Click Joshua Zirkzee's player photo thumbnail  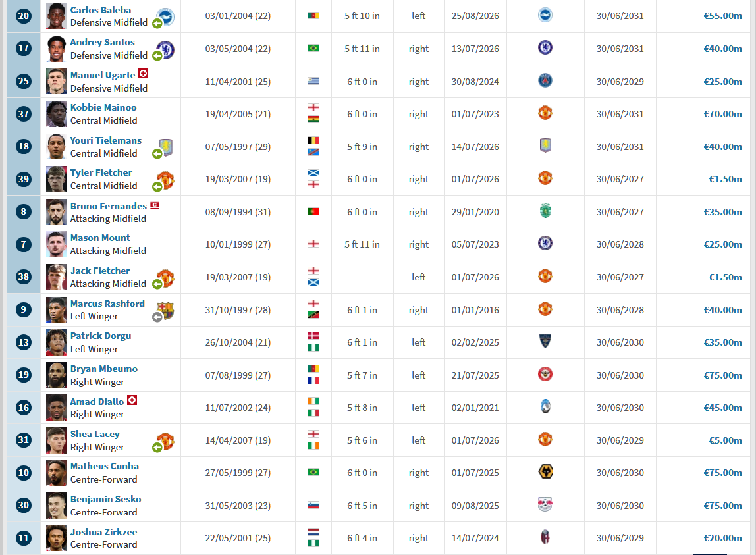pyautogui.click(x=56, y=538)
